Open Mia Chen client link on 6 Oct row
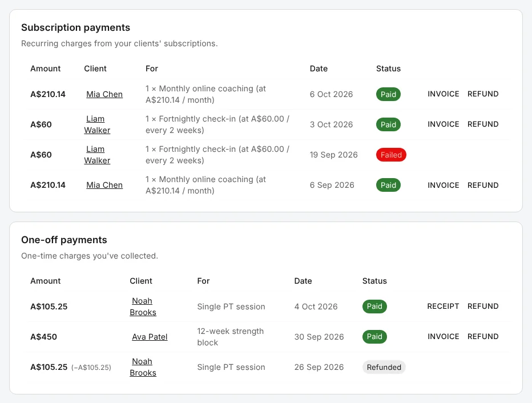Image resolution: width=532 pixels, height=403 pixels. coord(104,94)
